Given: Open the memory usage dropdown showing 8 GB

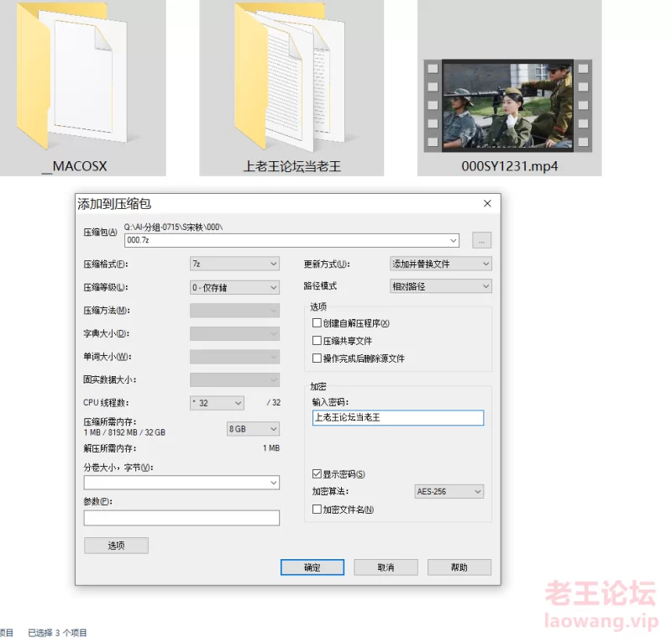Looking at the screenshot, I should [253, 429].
